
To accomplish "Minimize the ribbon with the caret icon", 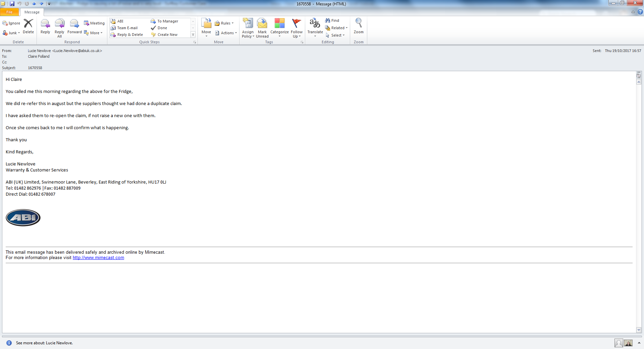I will (633, 12).
